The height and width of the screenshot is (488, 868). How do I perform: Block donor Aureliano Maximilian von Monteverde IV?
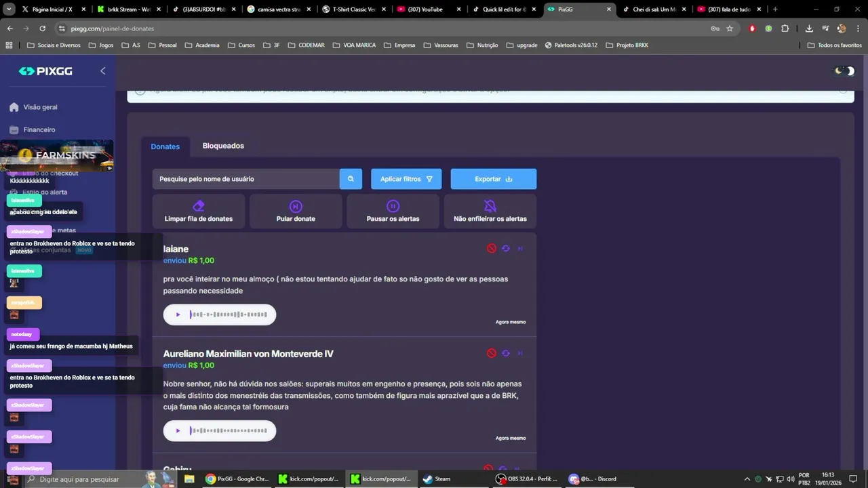(492, 353)
